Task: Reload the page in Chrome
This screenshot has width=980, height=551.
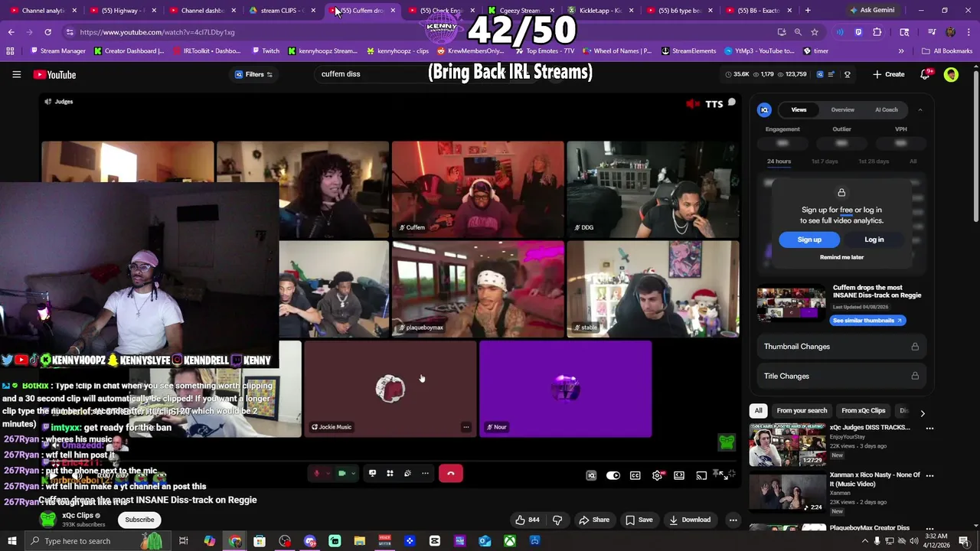Action: pyautogui.click(x=47, y=32)
